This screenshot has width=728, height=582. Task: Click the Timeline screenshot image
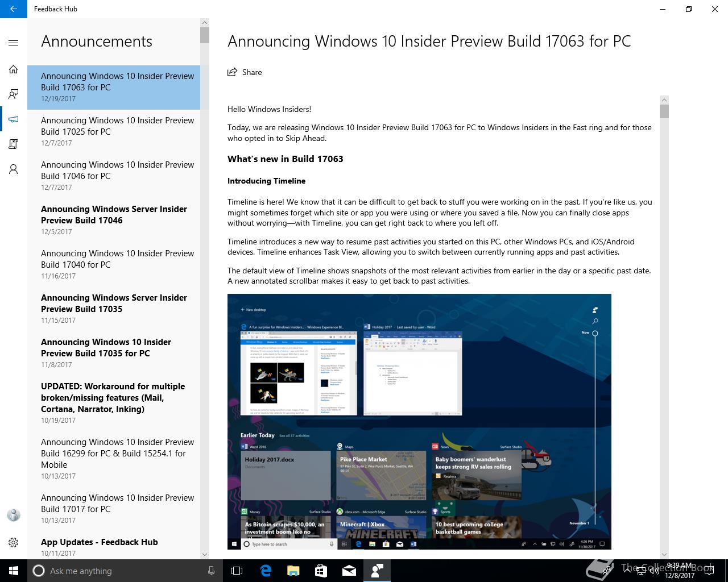click(x=419, y=422)
